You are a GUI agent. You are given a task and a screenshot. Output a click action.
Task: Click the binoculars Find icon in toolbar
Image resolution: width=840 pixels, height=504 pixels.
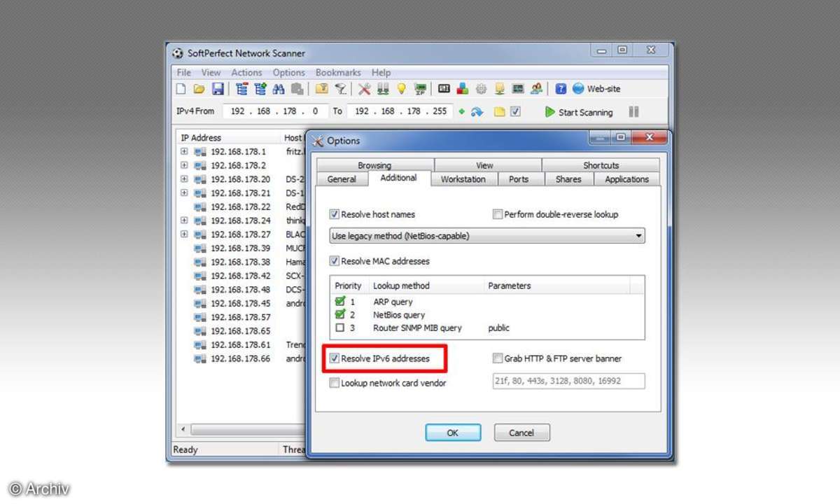tap(279, 89)
